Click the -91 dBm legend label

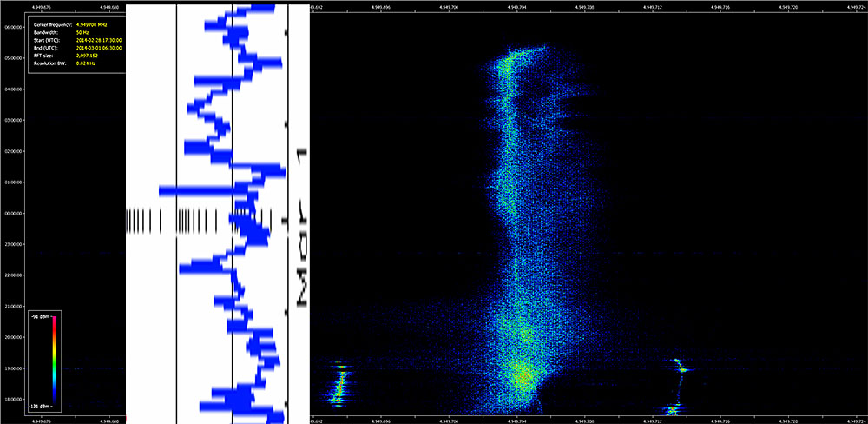click(40, 319)
